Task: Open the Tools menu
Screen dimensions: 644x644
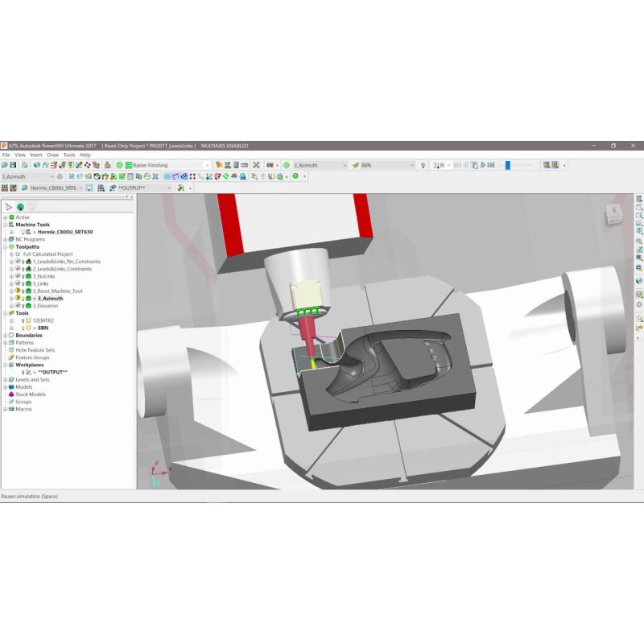Action: [69, 155]
